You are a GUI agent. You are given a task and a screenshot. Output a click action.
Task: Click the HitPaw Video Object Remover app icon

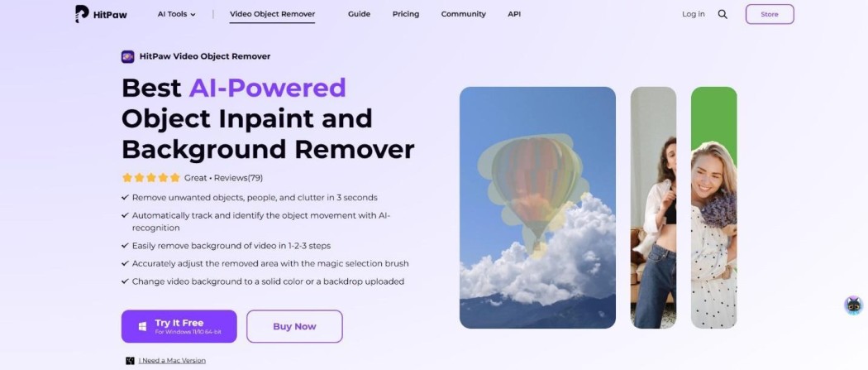click(128, 56)
